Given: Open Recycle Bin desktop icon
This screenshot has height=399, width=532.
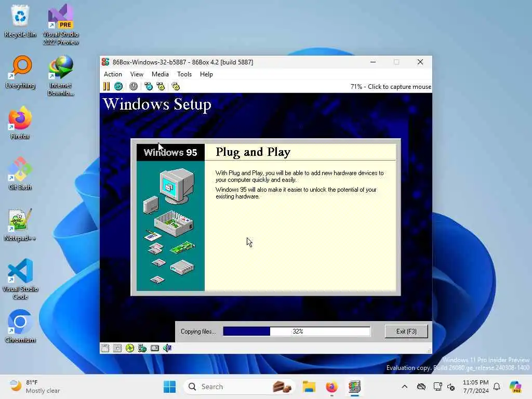Looking at the screenshot, I should [x=20, y=21].
